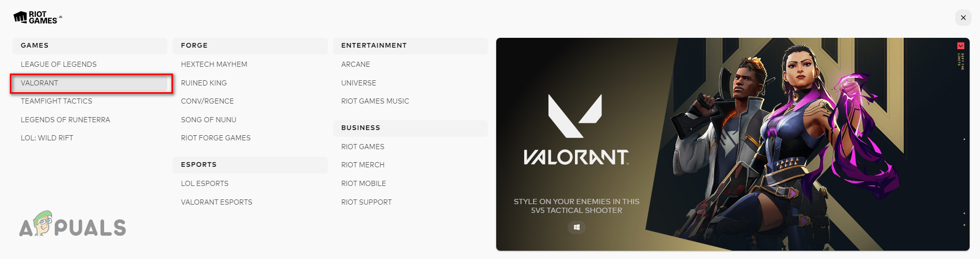Open Riot Support page
This screenshot has width=980, height=259.
pos(366,202)
